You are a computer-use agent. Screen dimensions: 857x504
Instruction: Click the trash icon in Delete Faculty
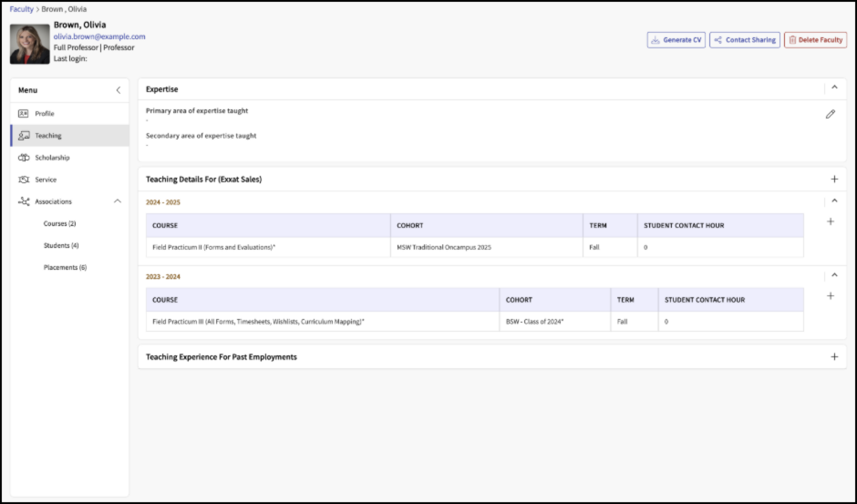[x=792, y=40]
